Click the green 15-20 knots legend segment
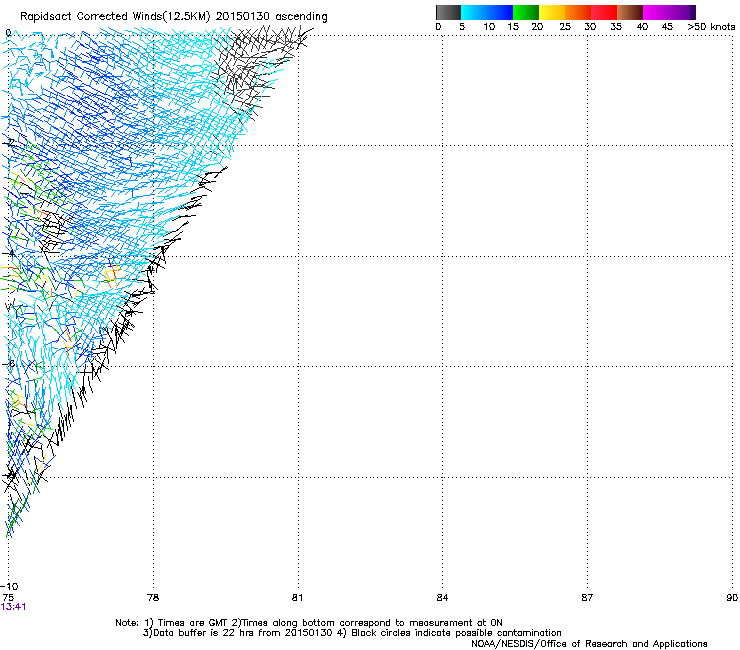 526,12
